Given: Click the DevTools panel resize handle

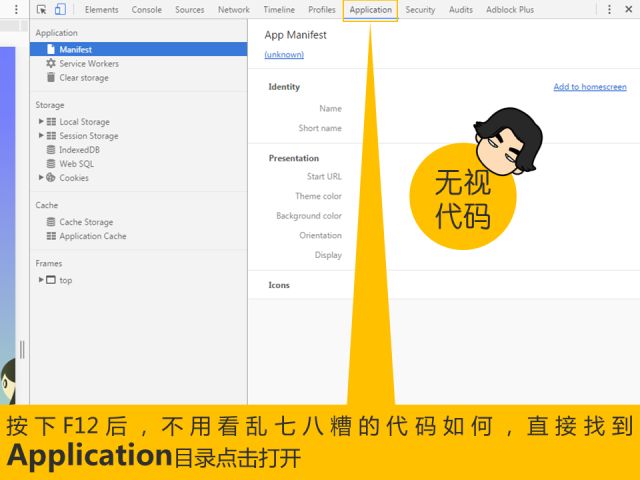Looking at the screenshot, I should pyautogui.click(x=22, y=350).
